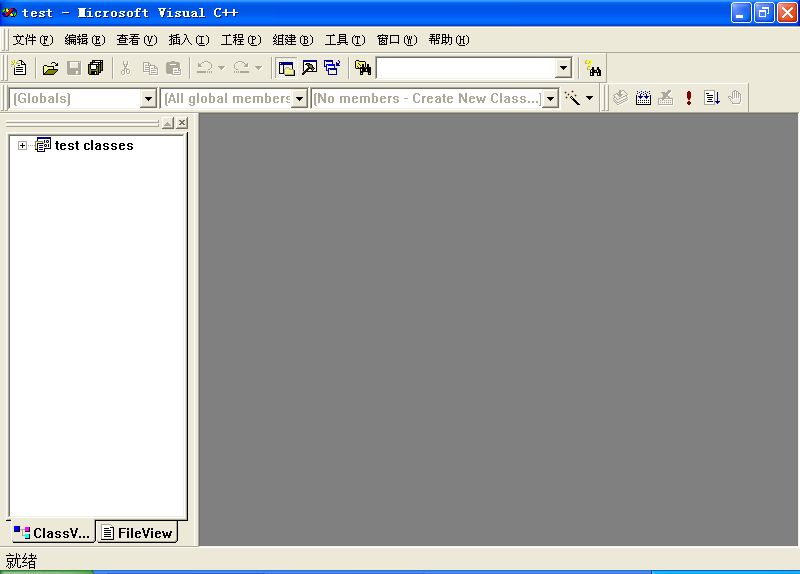Expand the test classes tree node
800x574 pixels.
pyautogui.click(x=22, y=146)
